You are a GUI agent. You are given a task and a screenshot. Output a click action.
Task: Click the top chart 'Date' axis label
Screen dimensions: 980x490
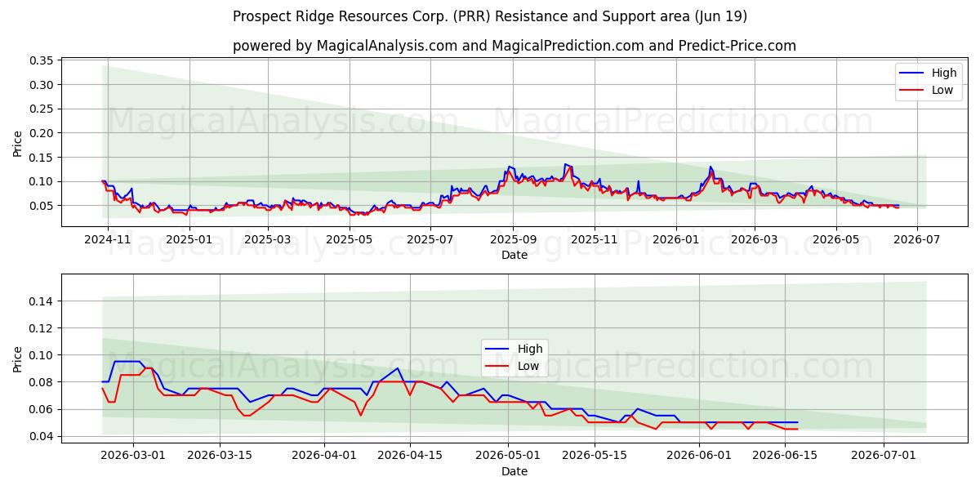click(514, 255)
